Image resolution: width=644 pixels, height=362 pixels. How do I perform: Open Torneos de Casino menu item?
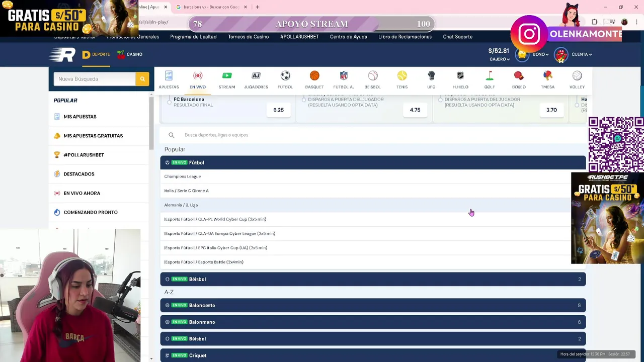(x=248, y=37)
